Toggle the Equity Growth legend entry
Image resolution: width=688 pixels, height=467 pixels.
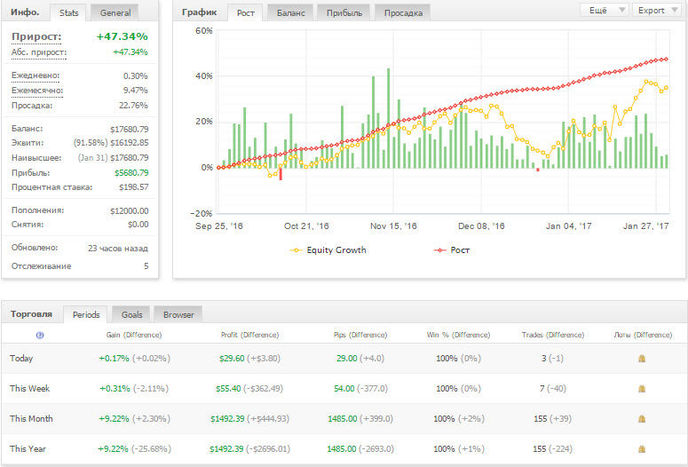328,250
